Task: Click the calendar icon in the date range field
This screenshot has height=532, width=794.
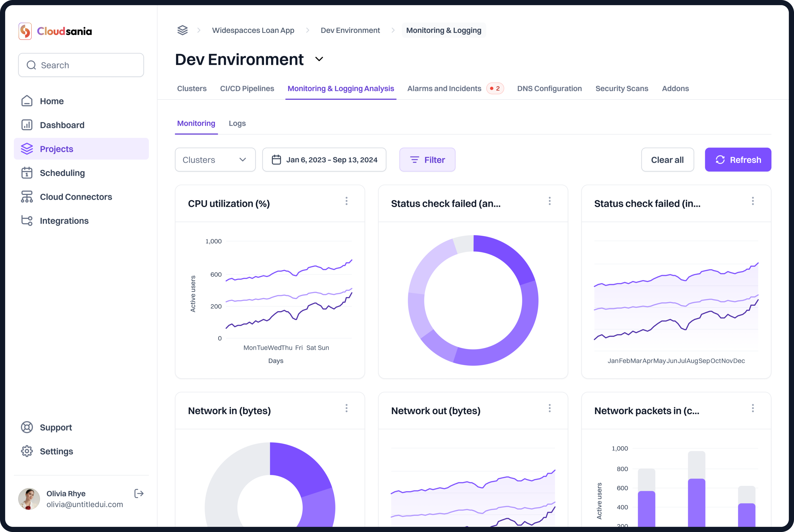Action: (276, 160)
